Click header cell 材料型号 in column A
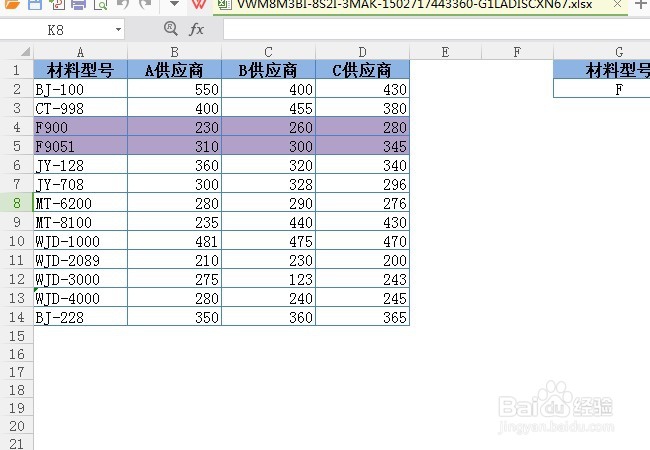This screenshot has height=450, width=650. [80, 70]
